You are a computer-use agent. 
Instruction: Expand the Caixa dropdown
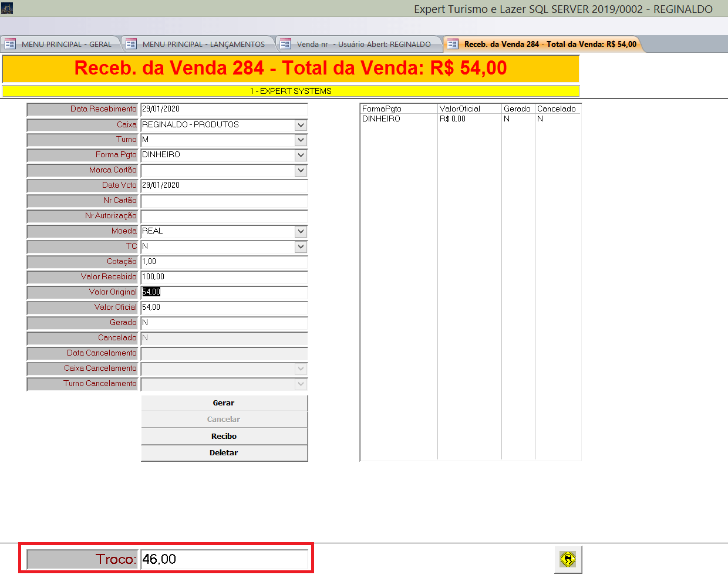point(301,125)
